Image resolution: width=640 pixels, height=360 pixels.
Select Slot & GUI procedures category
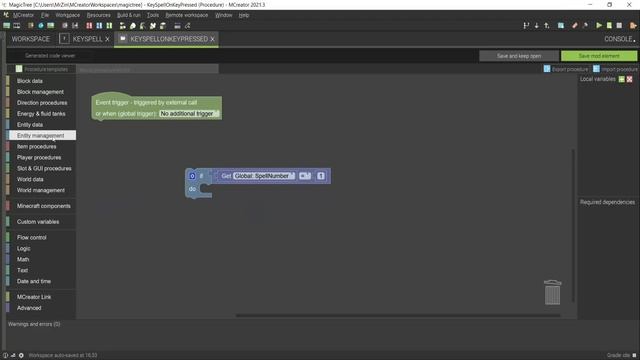click(41, 168)
